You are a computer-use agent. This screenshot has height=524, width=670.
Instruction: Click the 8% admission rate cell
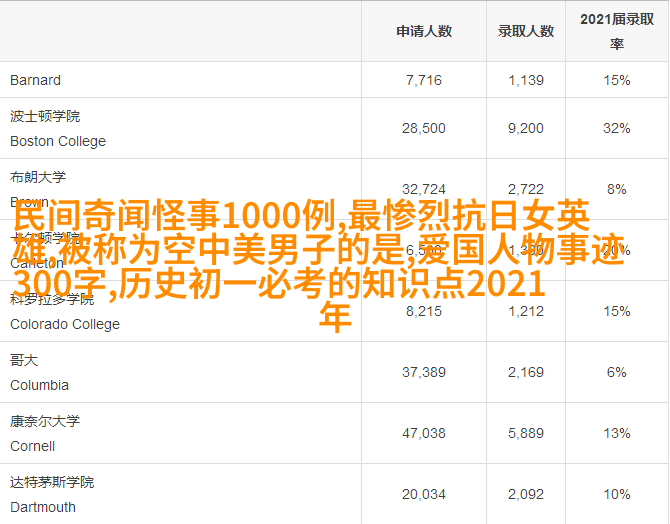point(617,189)
